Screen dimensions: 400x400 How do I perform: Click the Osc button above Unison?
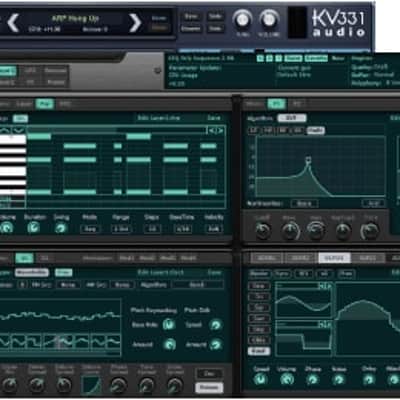tap(209, 374)
